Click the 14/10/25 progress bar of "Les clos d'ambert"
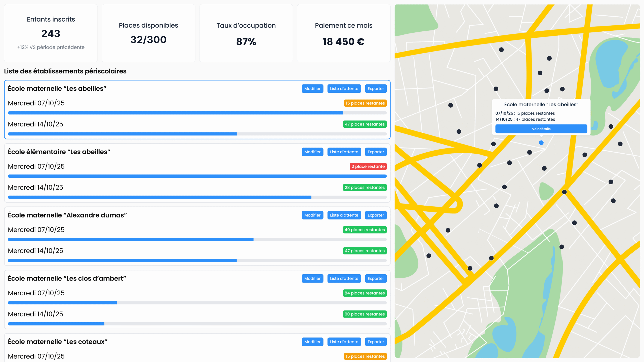644x362 pixels. coord(197,324)
